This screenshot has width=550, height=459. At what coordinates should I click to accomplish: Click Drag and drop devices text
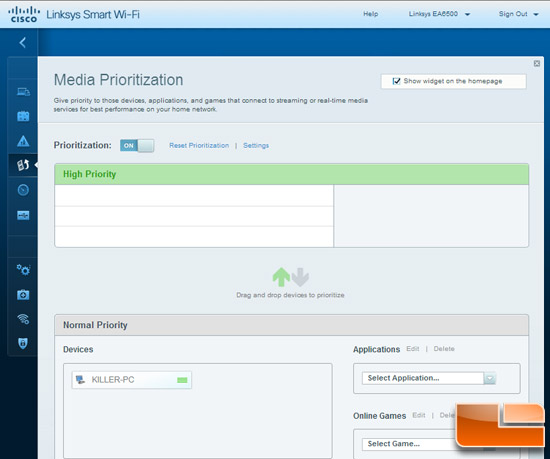click(290, 295)
